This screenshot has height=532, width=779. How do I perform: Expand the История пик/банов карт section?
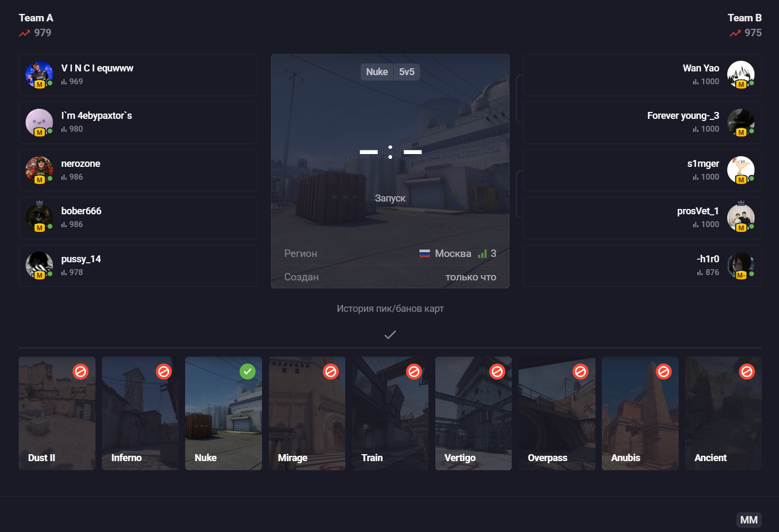pos(390,309)
